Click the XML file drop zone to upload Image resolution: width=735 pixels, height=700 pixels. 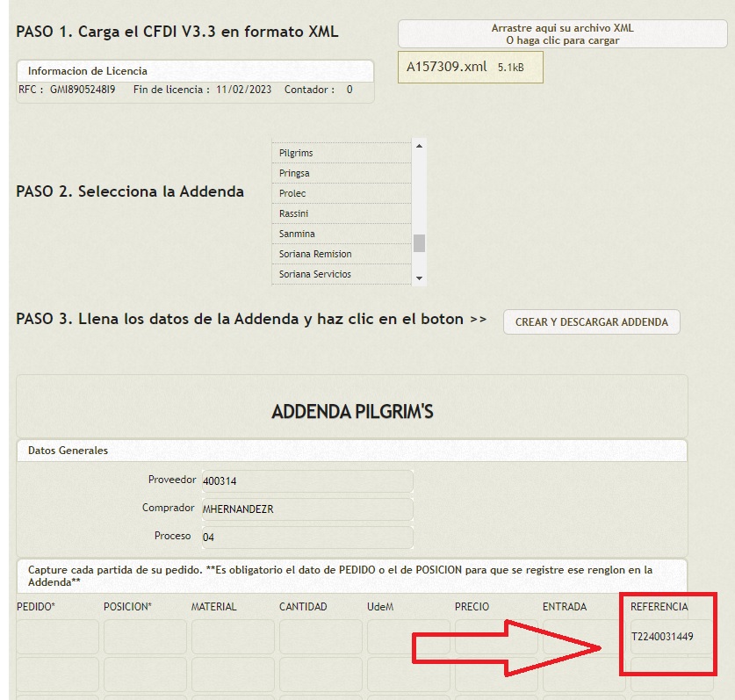click(x=562, y=33)
